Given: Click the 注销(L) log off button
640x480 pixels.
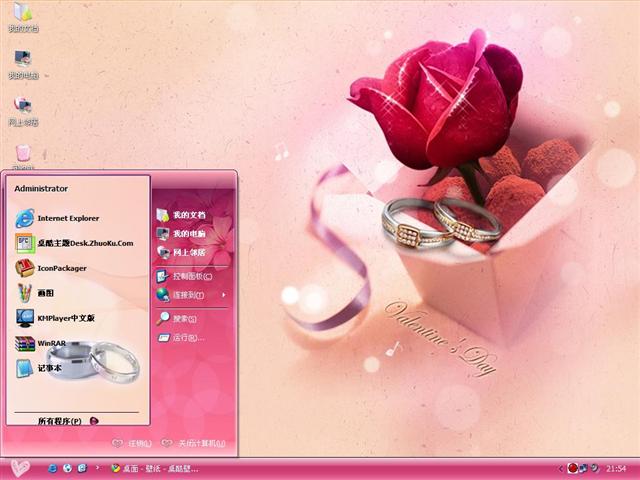Looking at the screenshot, I should coord(133,443).
